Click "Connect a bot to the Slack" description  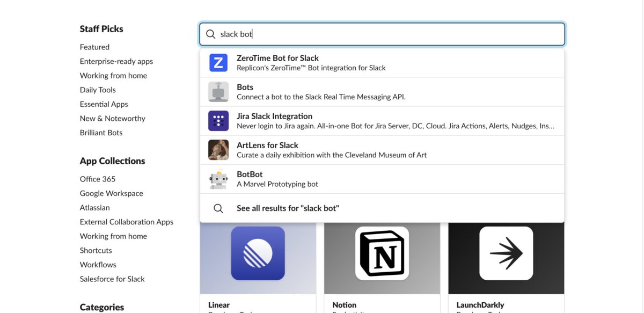(x=321, y=97)
